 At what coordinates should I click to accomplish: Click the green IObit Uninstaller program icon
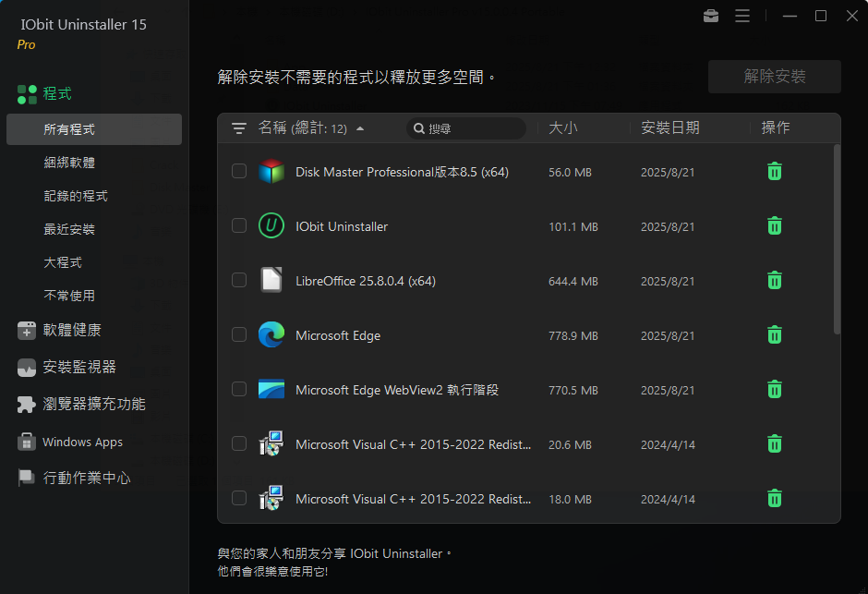coord(271,225)
